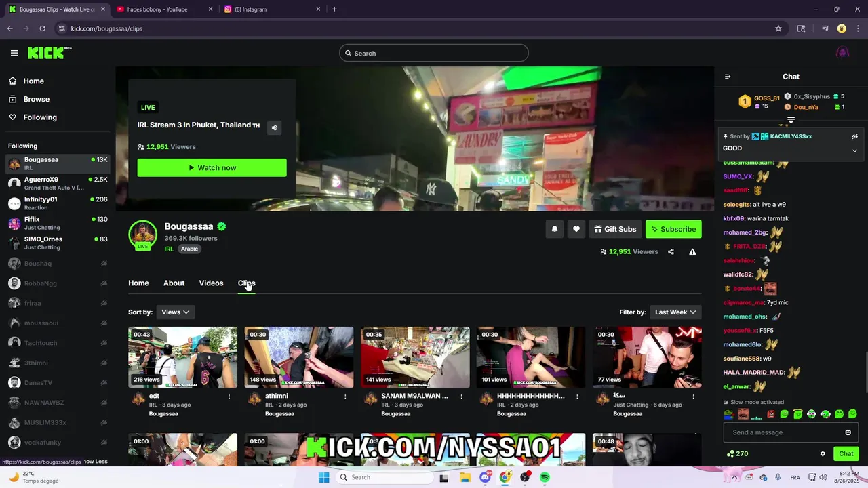Collapse the chat panel icon
Screen dimensions: 868x488
(x=728, y=77)
